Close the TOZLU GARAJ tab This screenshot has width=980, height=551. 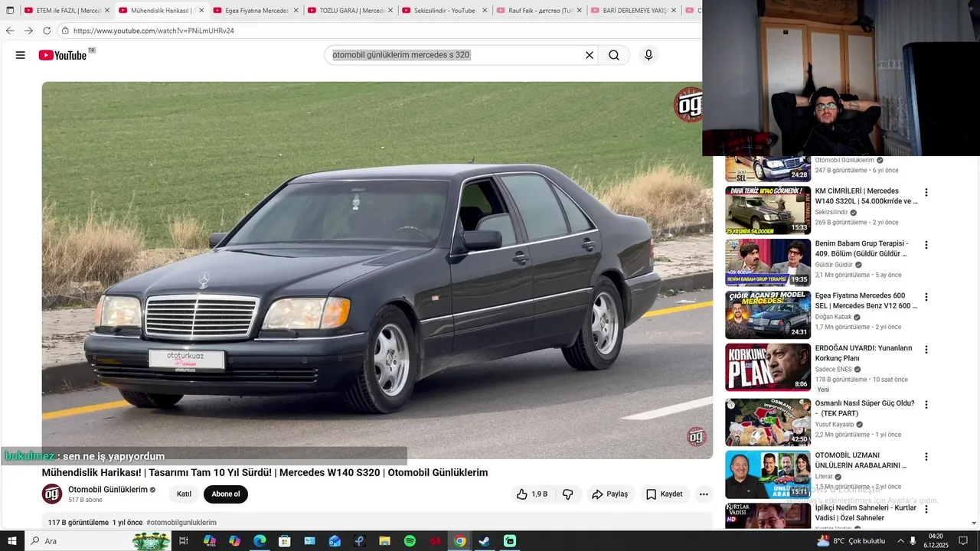[390, 11]
